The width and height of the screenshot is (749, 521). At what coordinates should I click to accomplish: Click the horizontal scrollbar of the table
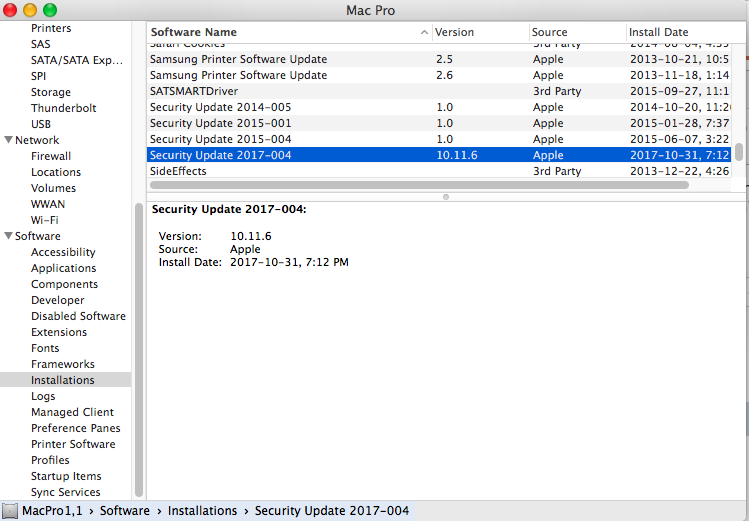click(x=419, y=185)
